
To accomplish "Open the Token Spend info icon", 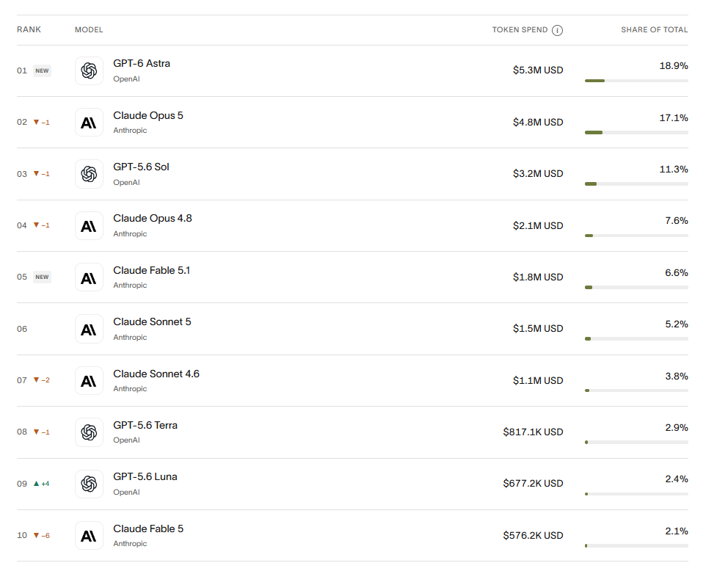I will coord(557,30).
